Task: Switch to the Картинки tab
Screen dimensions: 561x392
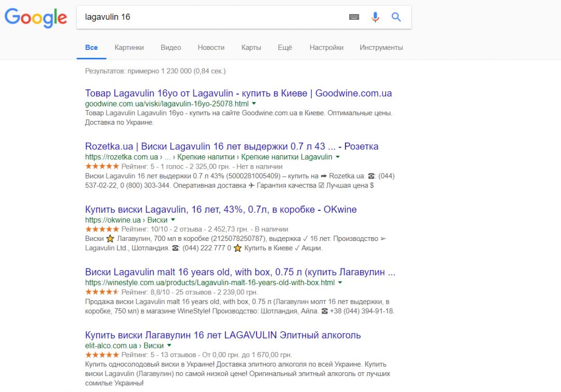Action: (x=129, y=48)
